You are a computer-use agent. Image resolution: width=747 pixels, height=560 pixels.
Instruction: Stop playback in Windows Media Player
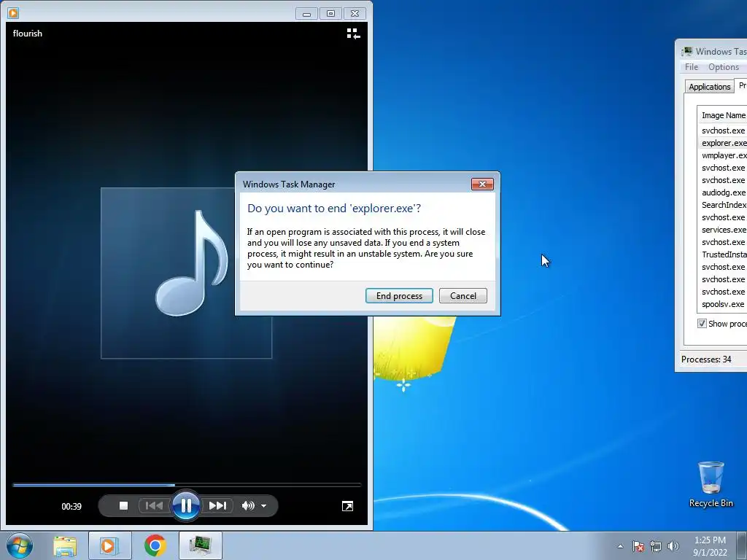coord(123,506)
